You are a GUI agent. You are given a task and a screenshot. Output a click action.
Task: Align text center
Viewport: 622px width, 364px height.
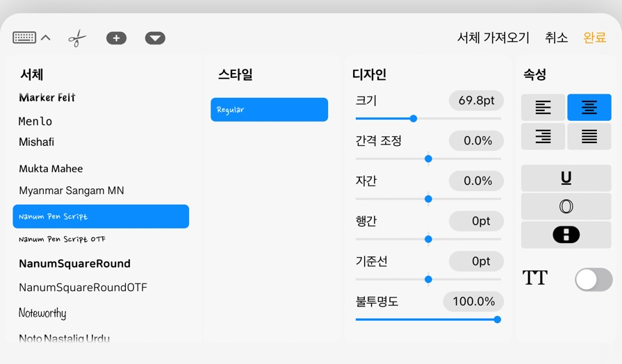(x=589, y=108)
